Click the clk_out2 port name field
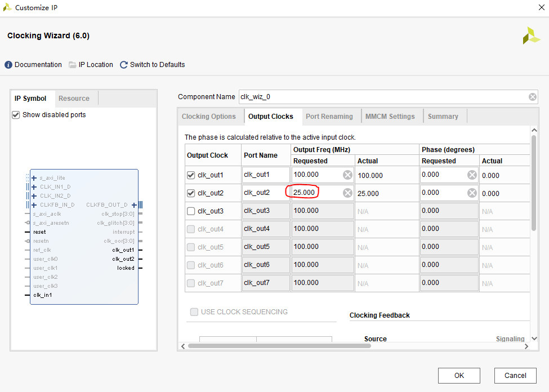 point(266,193)
